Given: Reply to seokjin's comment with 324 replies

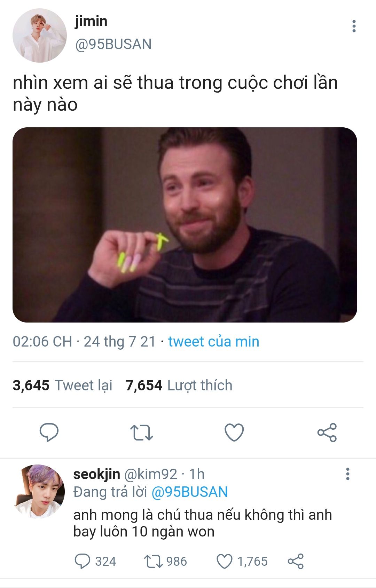Looking at the screenshot, I should point(83,561).
